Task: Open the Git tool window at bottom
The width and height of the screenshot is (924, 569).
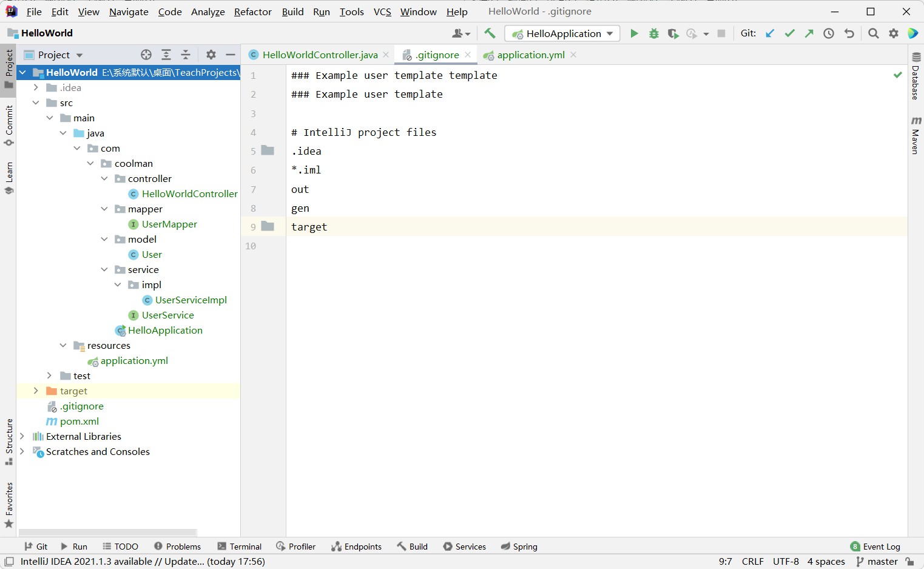Action: (x=36, y=547)
